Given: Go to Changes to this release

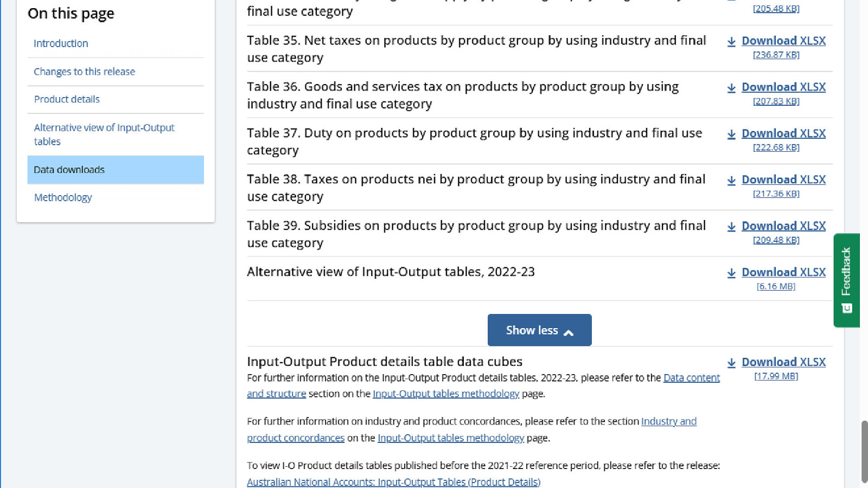Looking at the screenshot, I should (84, 72).
